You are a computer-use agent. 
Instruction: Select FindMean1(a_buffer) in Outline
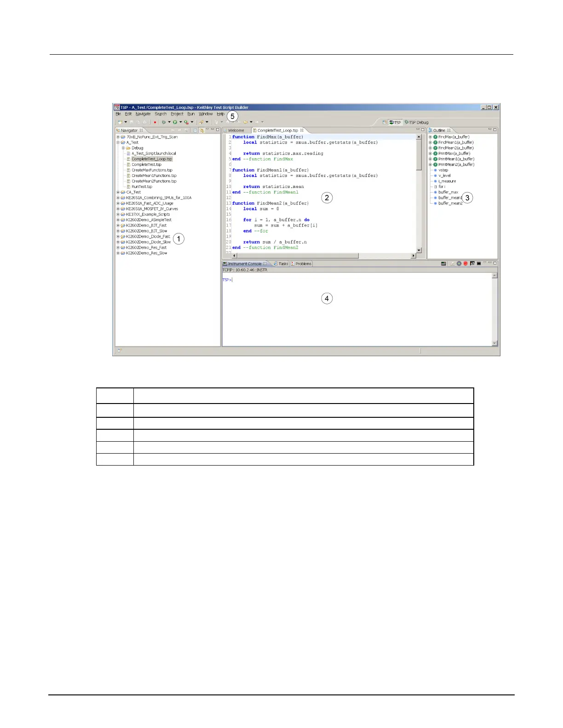point(456,142)
